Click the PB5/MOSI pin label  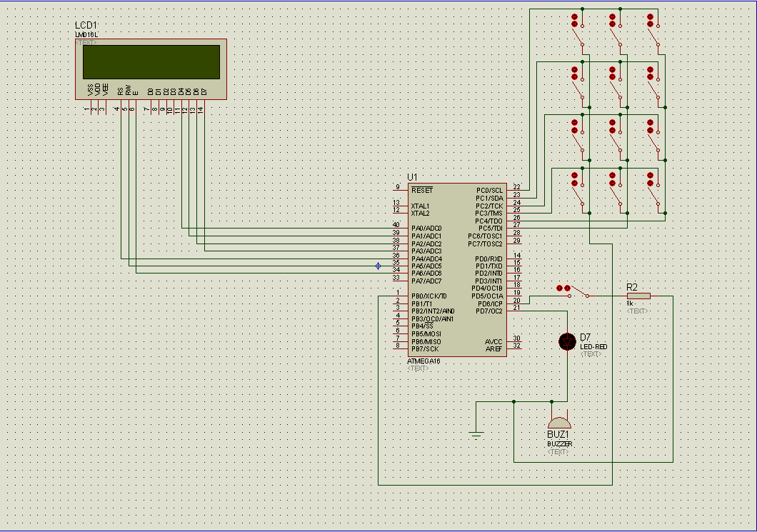click(426, 334)
